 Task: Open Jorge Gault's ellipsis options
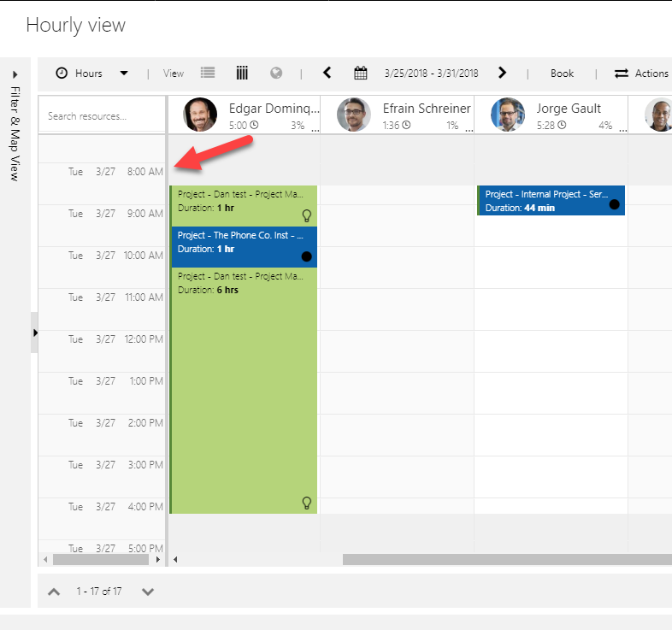pos(622,129)
